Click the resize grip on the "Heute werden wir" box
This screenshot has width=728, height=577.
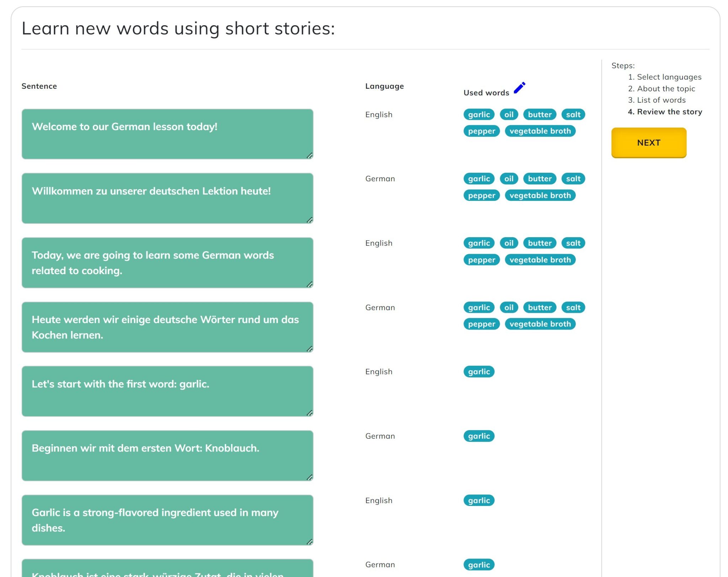(x=310, y=349)
